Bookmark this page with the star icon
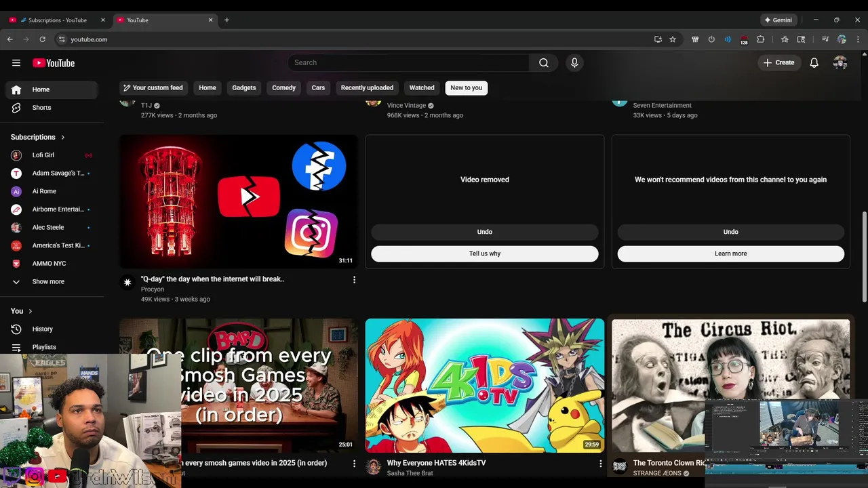The image size is (868, 488). [673, 39]
